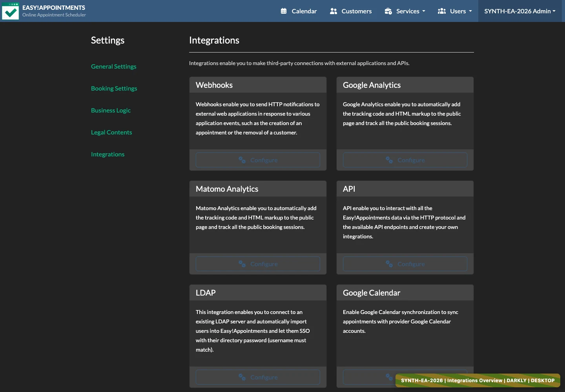Configure the API integration
This screenshot has width=565, height=392.
click(x=405, y=264)
